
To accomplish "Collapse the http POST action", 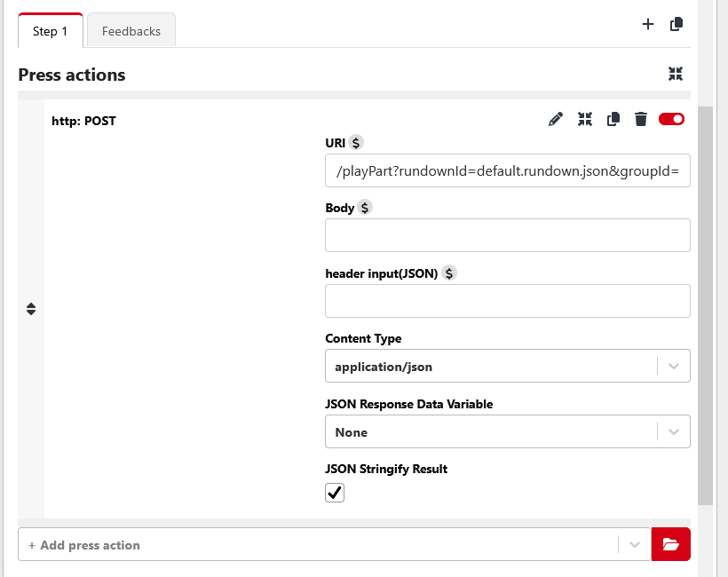I will click(585, 119).
